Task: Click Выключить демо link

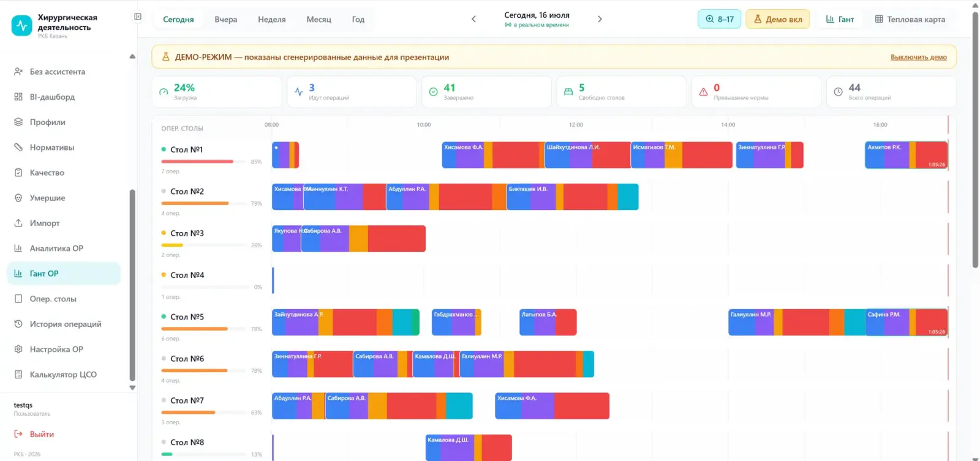Action: 918,57
